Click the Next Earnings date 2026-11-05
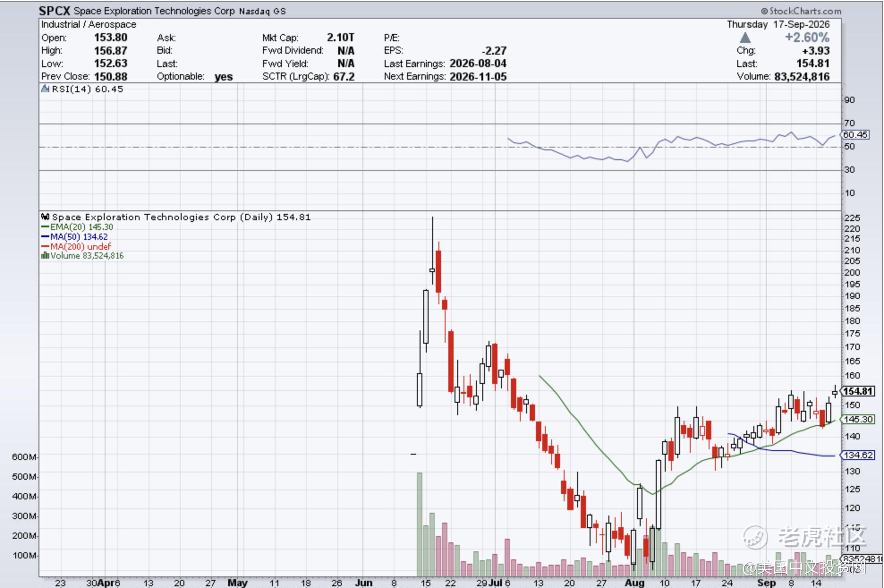This screenshot has height=588, width=884. (x=478, y=77)
